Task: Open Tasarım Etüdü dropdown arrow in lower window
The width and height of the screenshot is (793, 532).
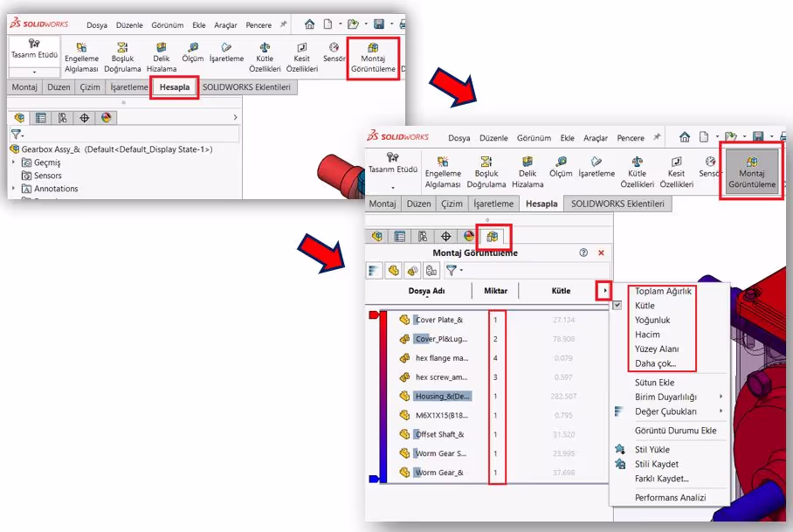Action: 392,187
